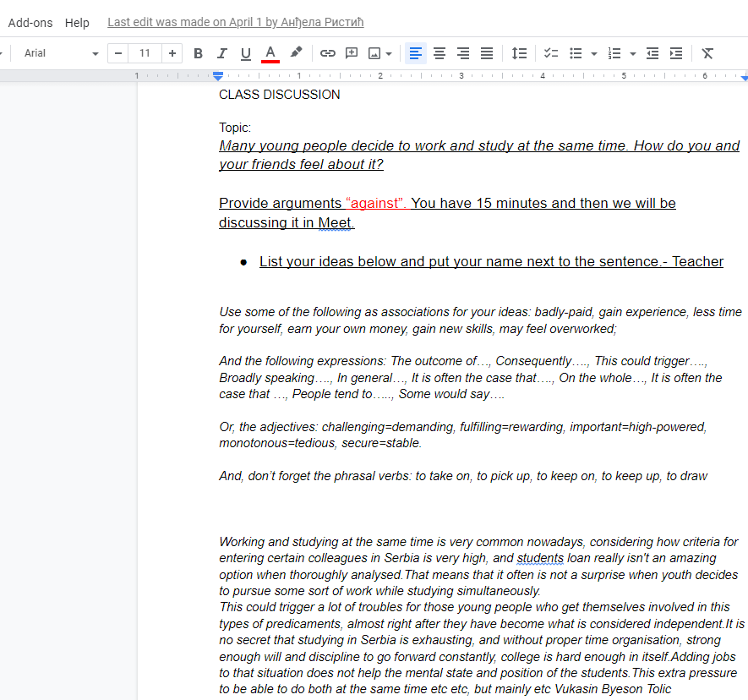Center align the text

point(440,53)
